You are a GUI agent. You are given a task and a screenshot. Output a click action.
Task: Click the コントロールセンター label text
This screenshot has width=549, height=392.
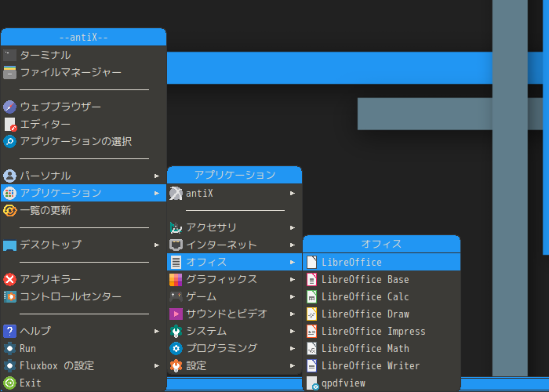point(71,297)
